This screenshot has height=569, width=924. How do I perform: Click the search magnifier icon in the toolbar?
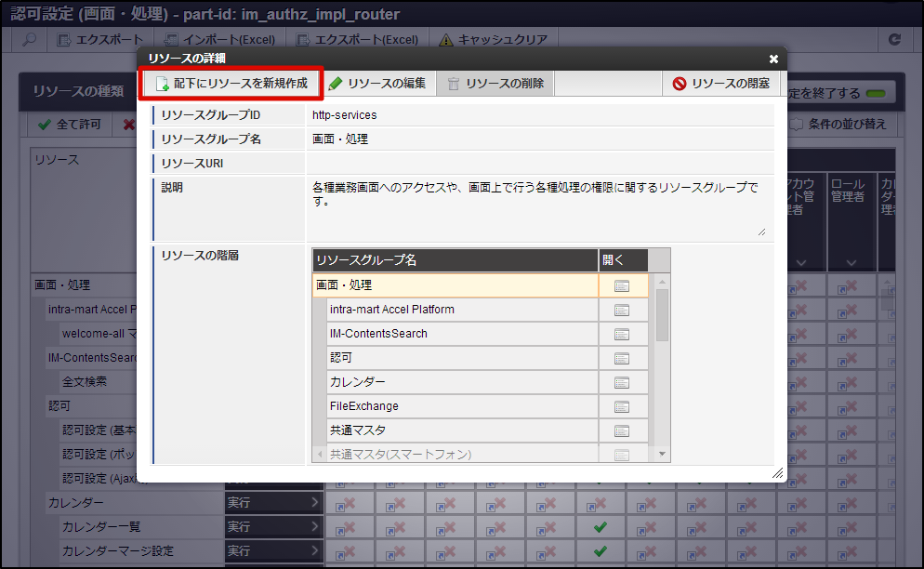(28, 41)
